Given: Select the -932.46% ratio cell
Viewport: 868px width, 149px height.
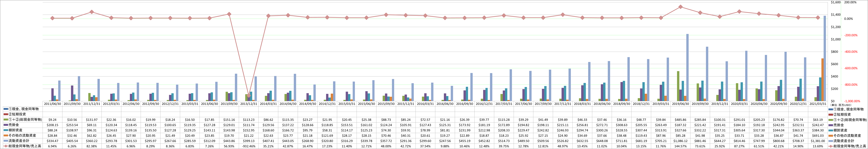Looking at the screenshot, I should click(249, 146).
